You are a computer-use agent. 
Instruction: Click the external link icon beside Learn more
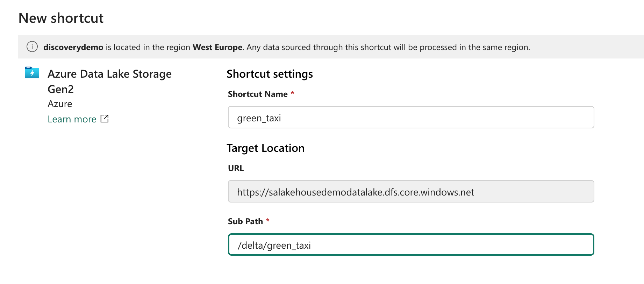[105, 119]
